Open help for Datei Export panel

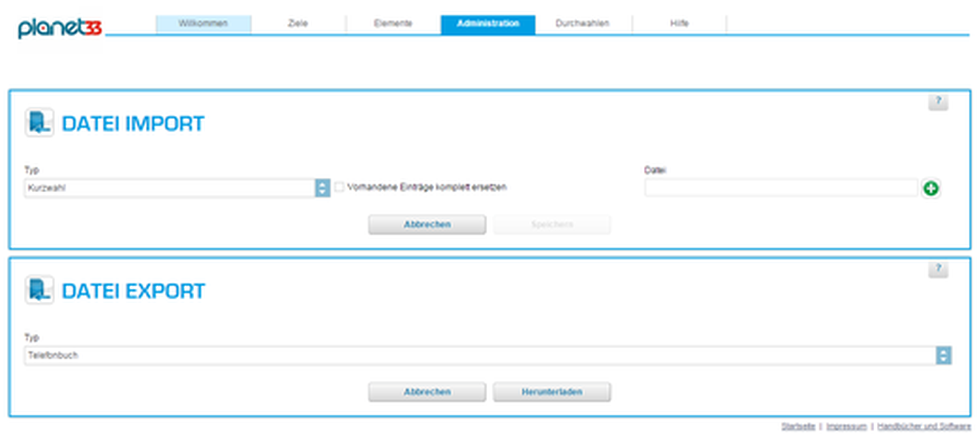[938, 270]
